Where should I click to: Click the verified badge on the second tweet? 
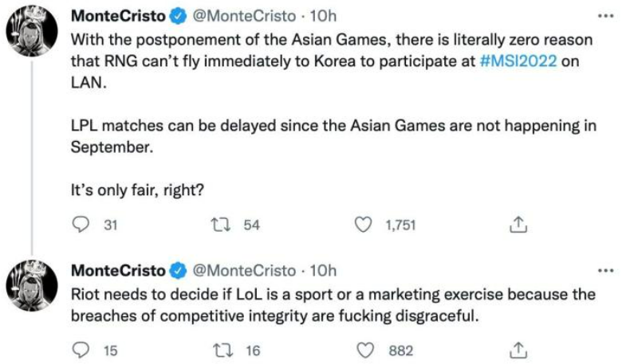click(x=178, y=272)
